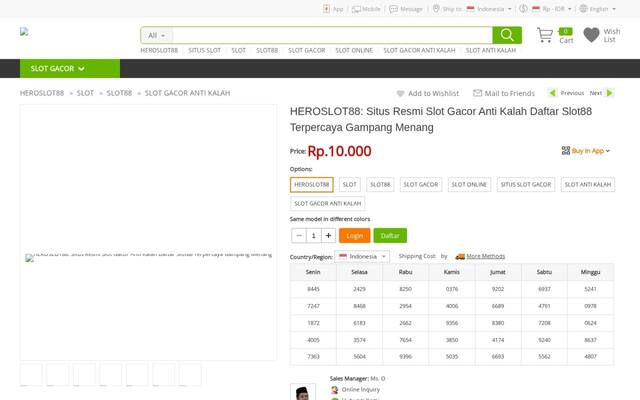Click the quantity input field
This screenshot has width=640, height=400.
(313, 236)
